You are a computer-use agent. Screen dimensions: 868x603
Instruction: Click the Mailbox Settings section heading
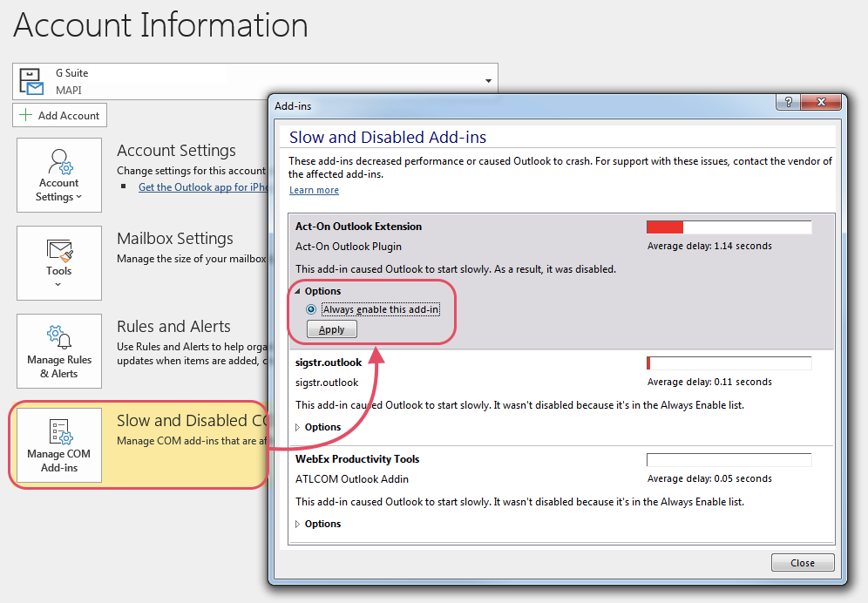(175, 239)
